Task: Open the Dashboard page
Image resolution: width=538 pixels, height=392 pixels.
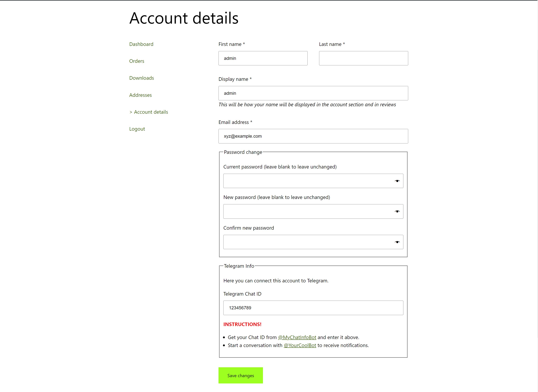Action: point(141,44)
